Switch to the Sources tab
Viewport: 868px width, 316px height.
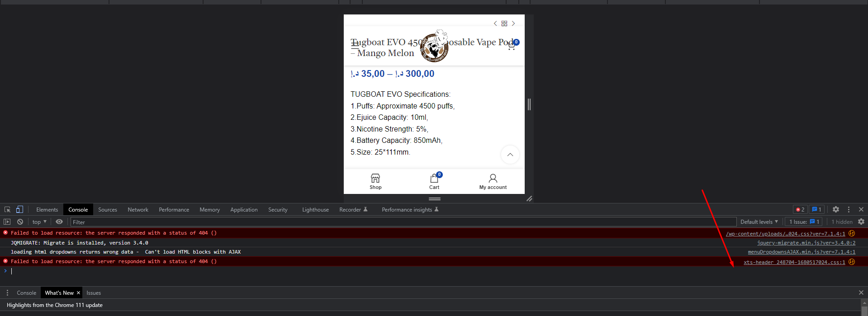[108, 210]
